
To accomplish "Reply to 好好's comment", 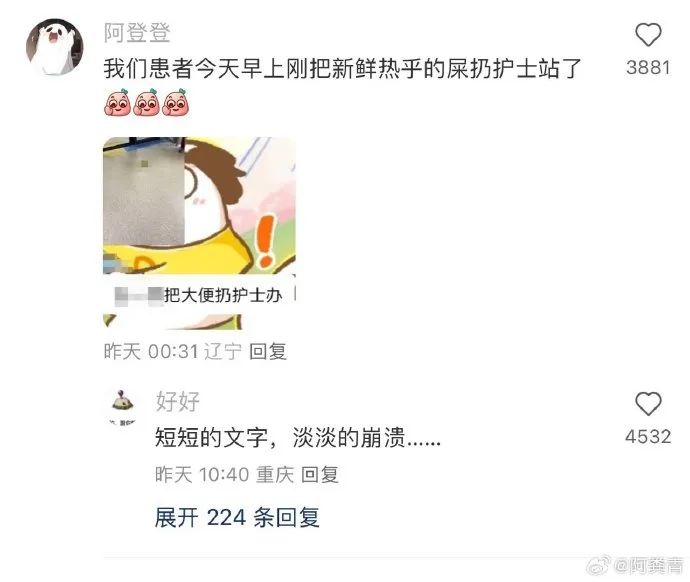I will click(319, 474).
